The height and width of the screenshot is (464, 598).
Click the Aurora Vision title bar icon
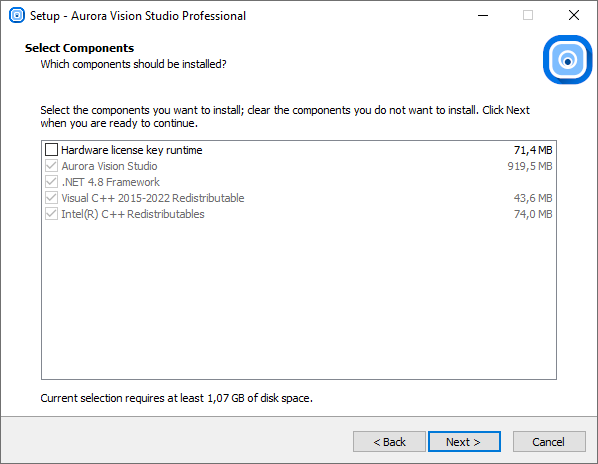pyautogui.click(x=16, y=16)
